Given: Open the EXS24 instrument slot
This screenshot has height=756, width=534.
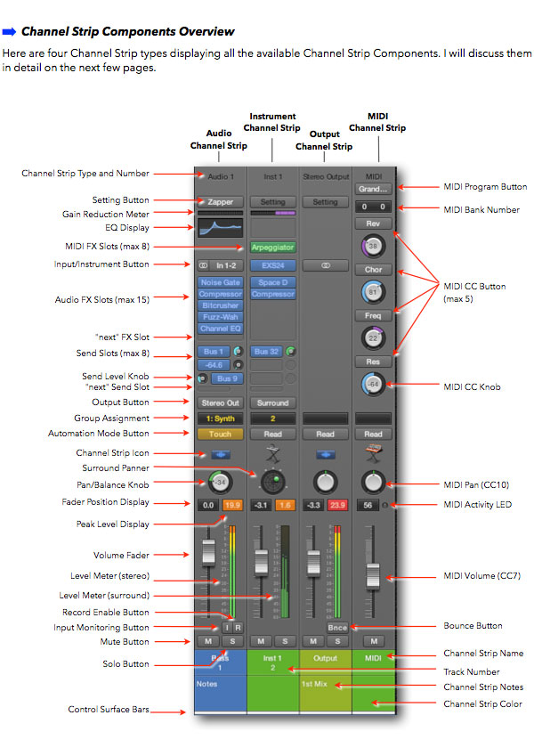Looking at the screenshot, I should (272, 265).
